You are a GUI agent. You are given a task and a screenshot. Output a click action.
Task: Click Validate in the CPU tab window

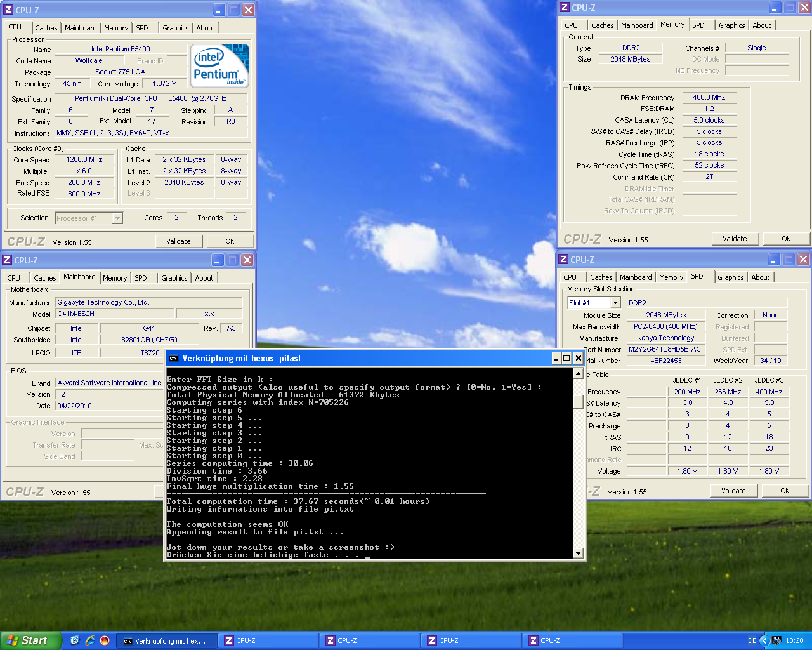pyautogui.click(x=178, y=241)
